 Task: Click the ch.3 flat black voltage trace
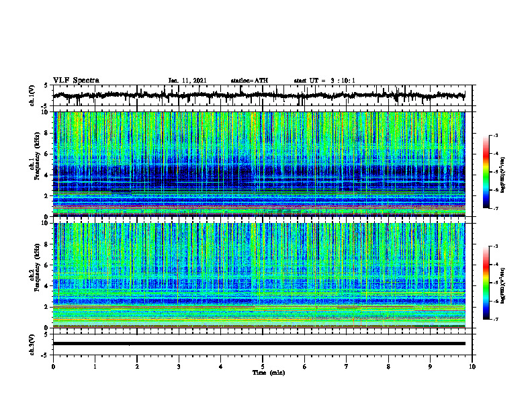(x=259, y=344)
